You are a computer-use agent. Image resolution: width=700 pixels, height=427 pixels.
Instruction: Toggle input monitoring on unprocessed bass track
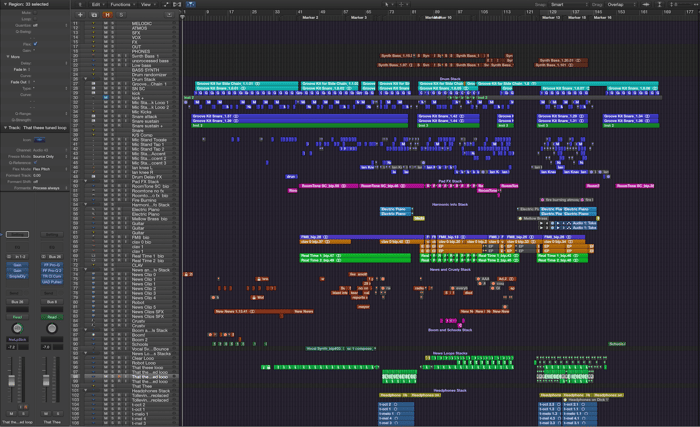tap(125, 60)
